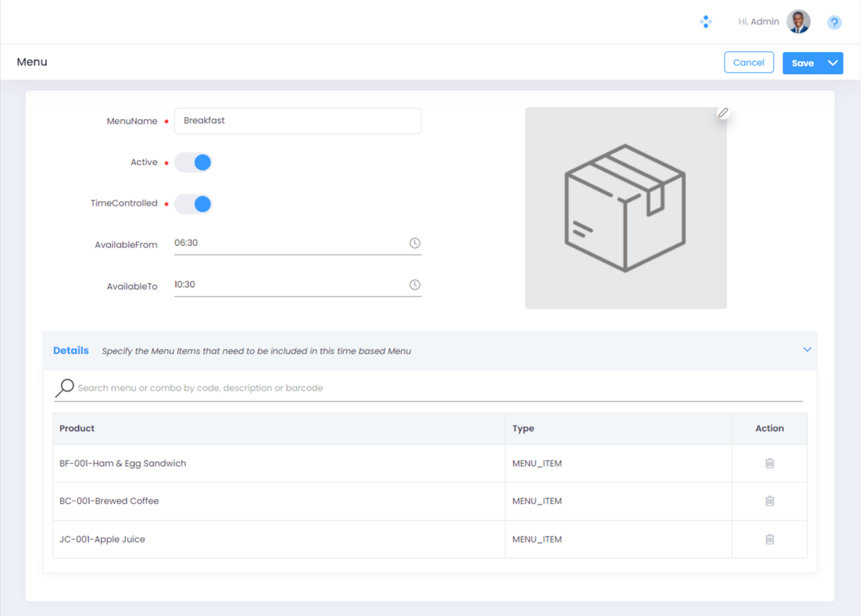
Task: Click the Cancel button
Action: tap(749, 62)
